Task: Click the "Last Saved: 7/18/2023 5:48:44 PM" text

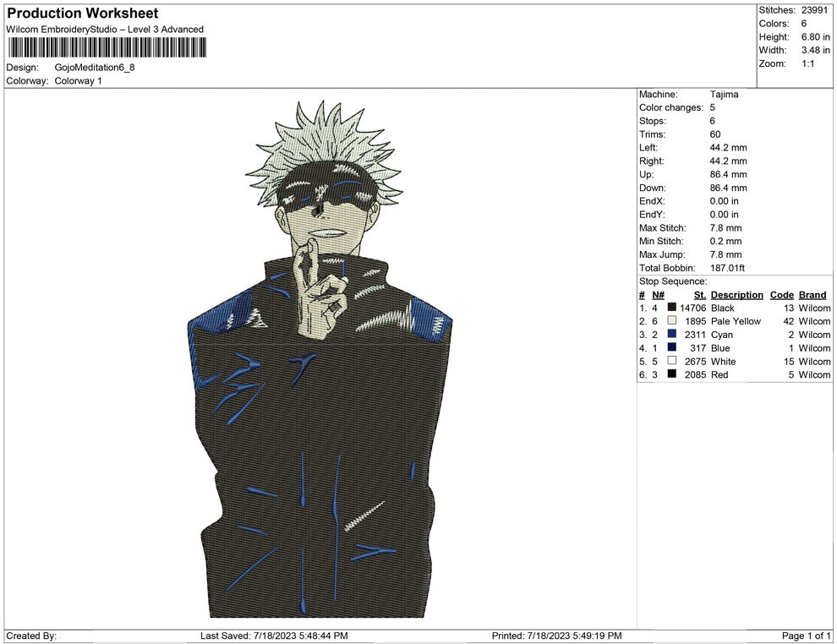Action: pyautogui.click(x=274, y=636)
